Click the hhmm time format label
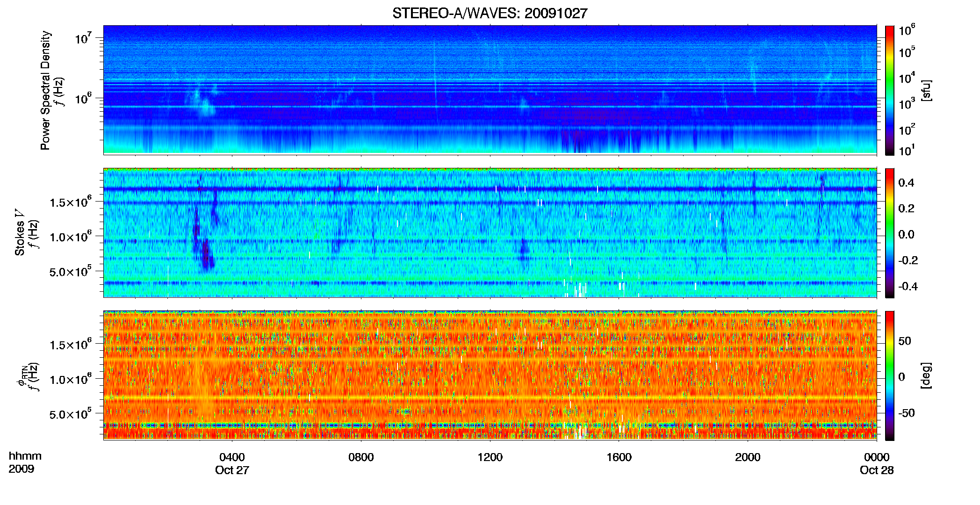 tap(25, 456)
